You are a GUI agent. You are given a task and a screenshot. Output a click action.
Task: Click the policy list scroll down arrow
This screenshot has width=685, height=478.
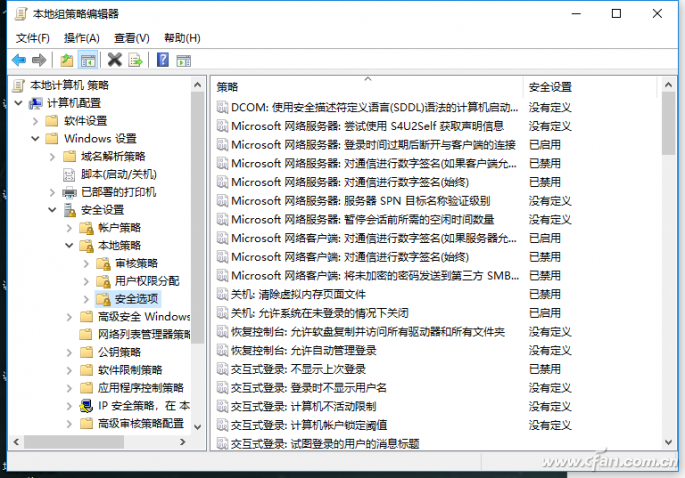pos(668,442)
